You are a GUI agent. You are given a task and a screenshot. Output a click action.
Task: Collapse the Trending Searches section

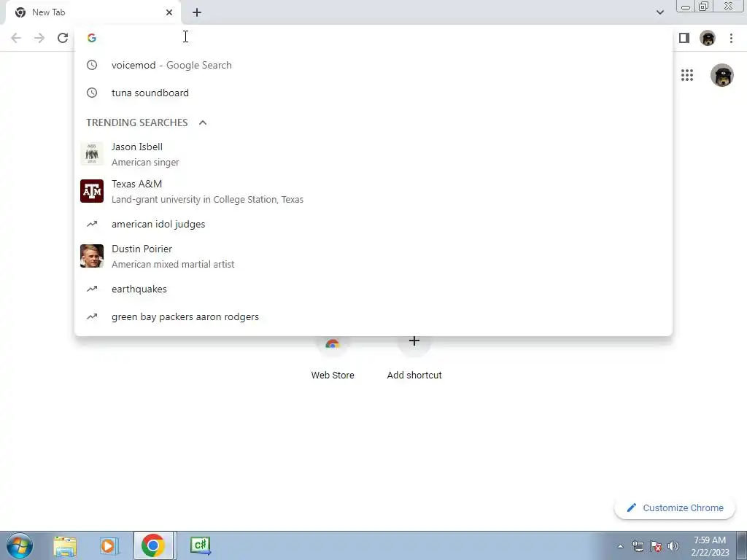point(203,122)
